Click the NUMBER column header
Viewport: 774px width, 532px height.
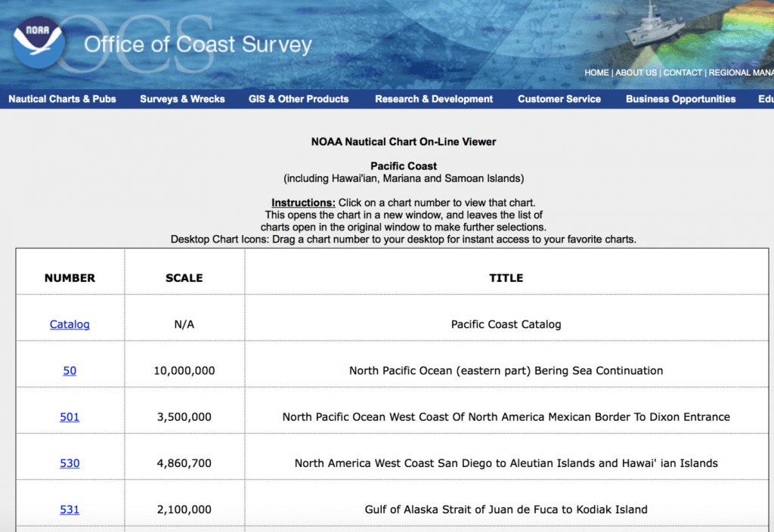70,277
